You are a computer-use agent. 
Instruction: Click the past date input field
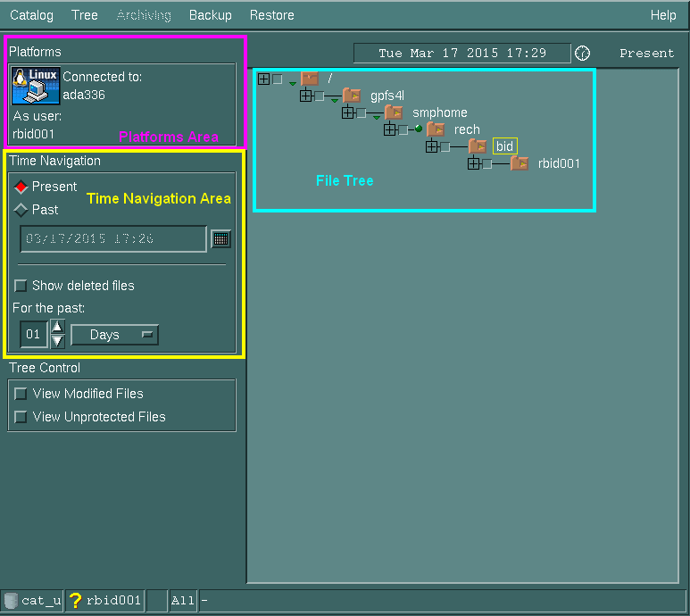112,238
